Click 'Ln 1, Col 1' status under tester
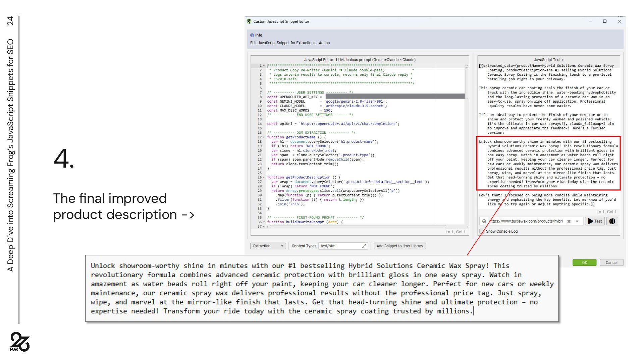Screen dimensions: 644x362 606,212
